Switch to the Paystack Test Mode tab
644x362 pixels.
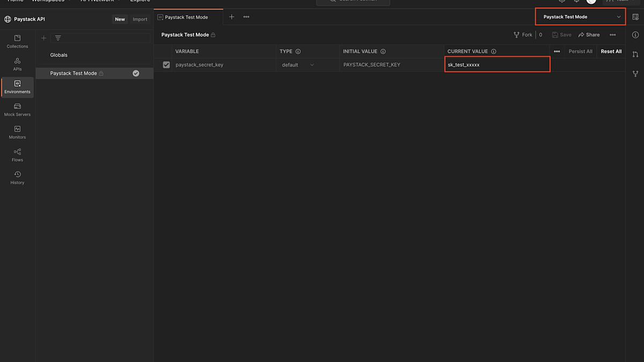[188, 17]
